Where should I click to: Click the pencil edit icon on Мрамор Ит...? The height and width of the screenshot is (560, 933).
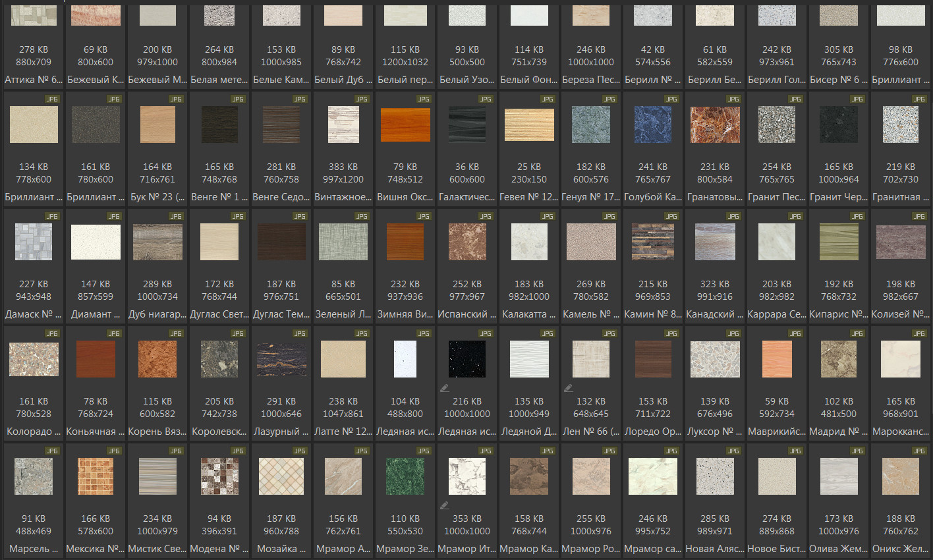tap(445, 505)
